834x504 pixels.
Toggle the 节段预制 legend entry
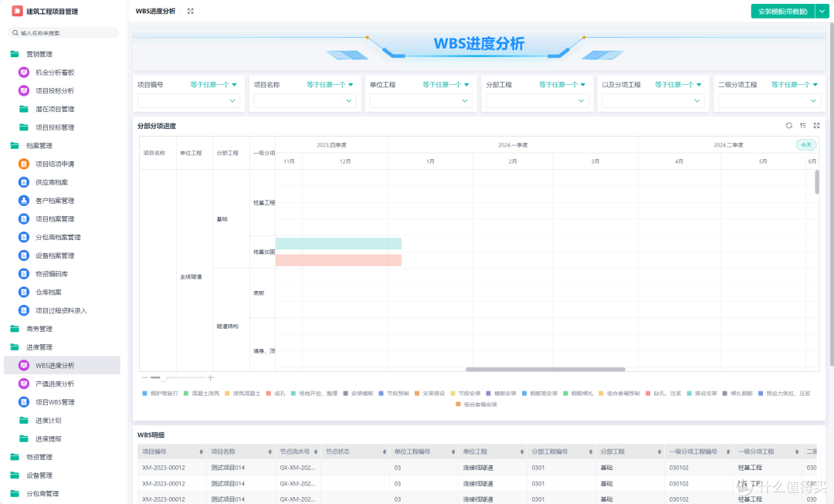click(x=394, y=394)
